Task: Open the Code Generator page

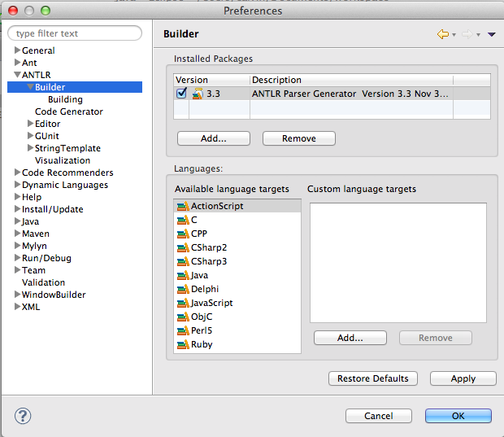Action: (69, 111)
